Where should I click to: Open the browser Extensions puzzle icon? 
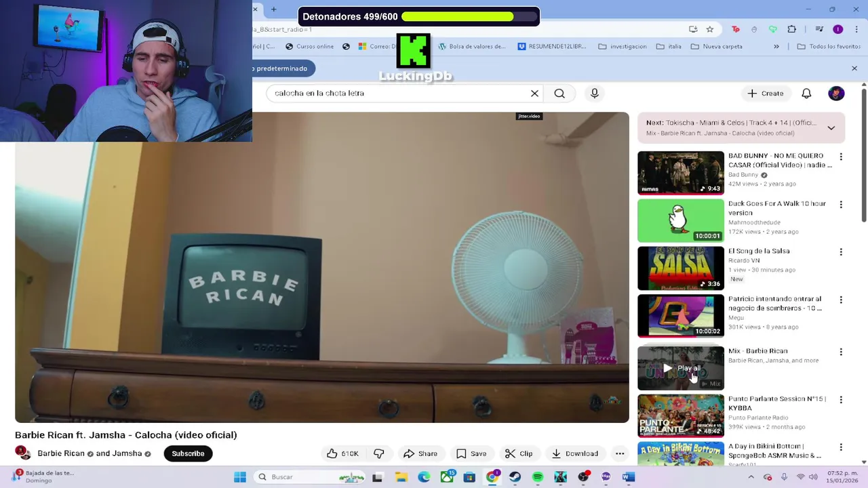pos(791,29)
